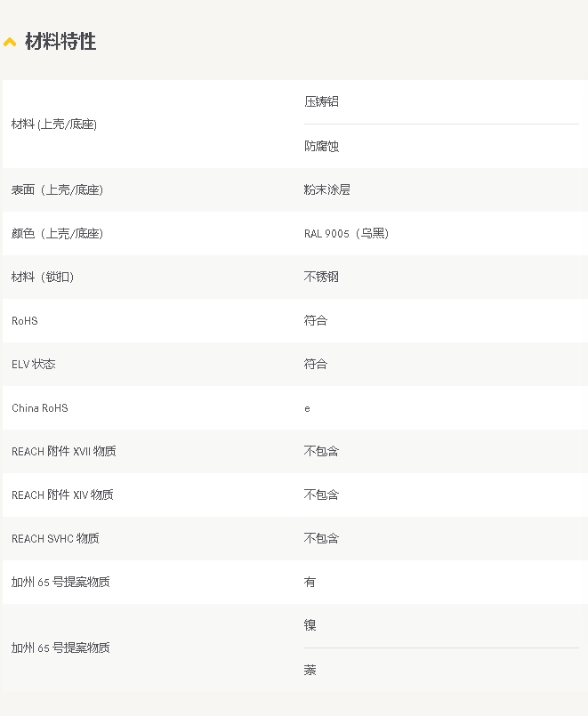Click the 材料（锁扣）label
The width and height of the screenshot is (588, 716).
pyautogui.click(x=43, y=278)
